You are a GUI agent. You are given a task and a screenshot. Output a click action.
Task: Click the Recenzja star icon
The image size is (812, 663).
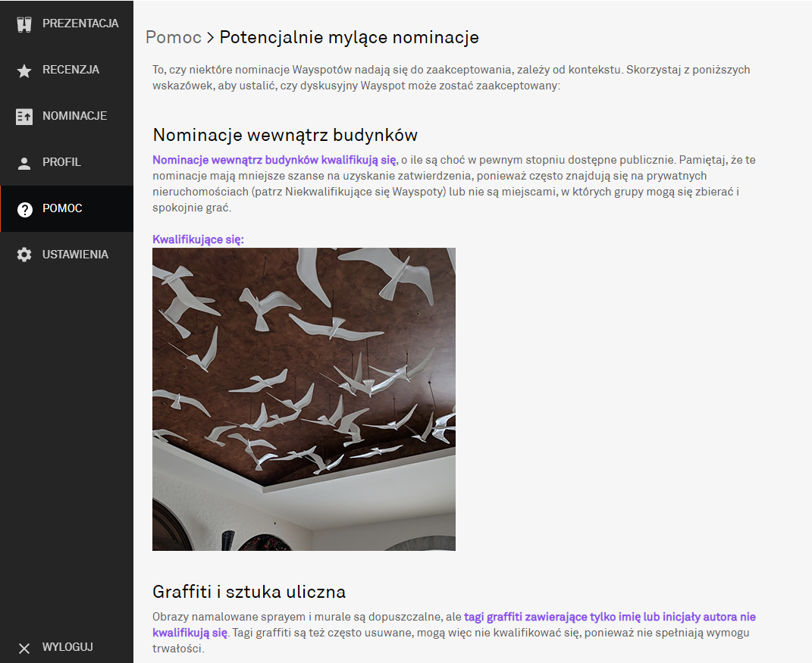23,69
